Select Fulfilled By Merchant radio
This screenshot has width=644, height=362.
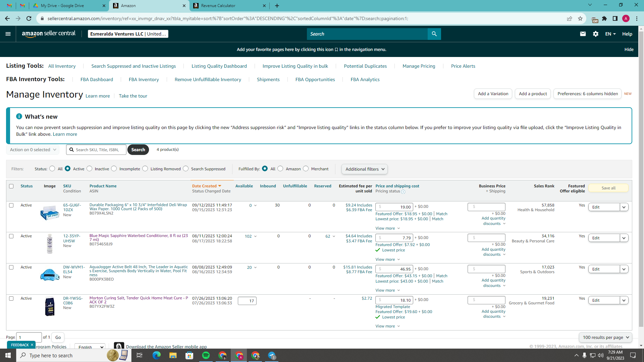(x=306, y=169)
